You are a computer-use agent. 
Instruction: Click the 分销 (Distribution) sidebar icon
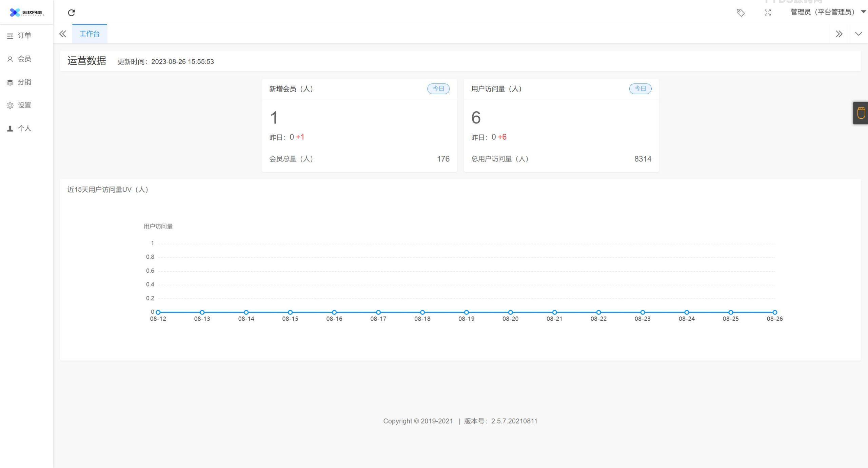point(12,82)
